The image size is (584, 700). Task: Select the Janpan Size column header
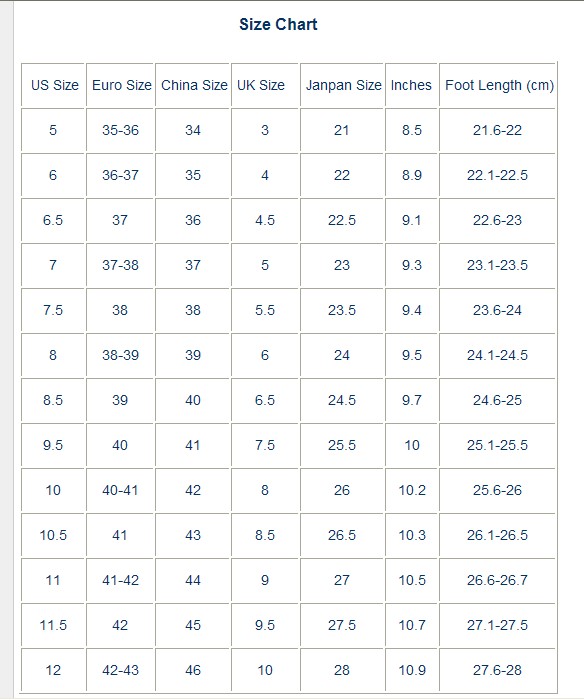coord(342,85)
